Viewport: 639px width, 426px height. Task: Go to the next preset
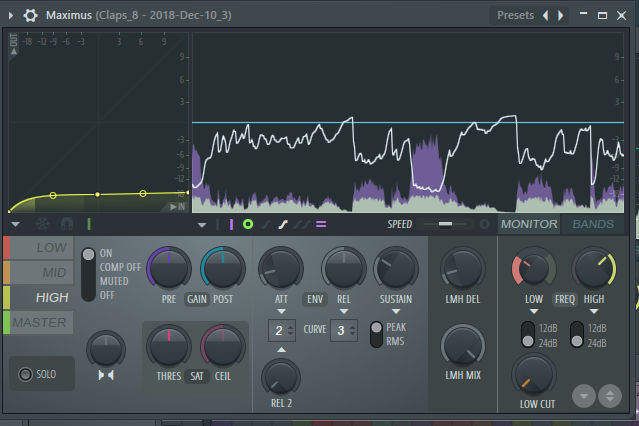(561, 15)
